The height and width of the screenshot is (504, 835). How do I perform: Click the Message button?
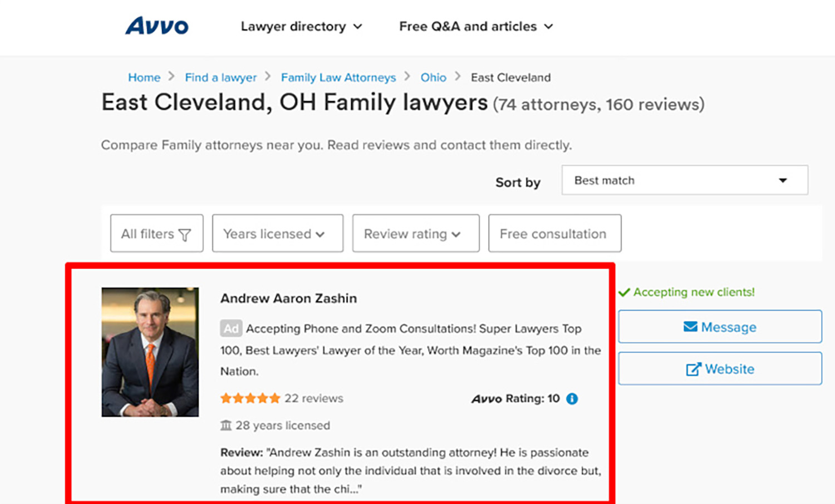coord(720,327)
